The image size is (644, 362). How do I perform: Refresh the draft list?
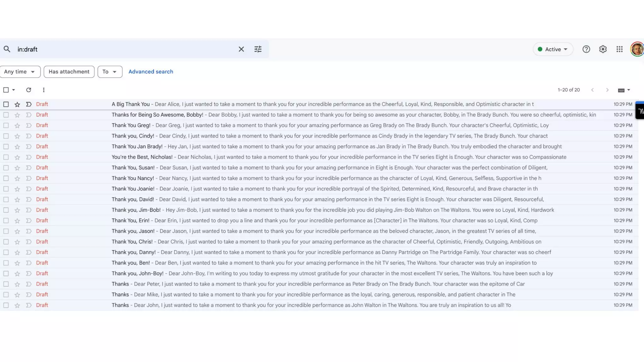[29, 90]
